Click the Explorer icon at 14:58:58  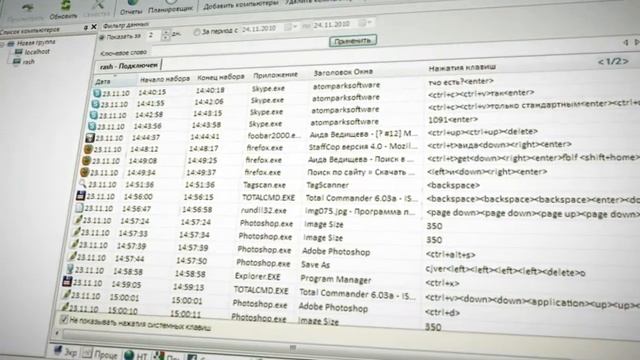pos(70,269)
